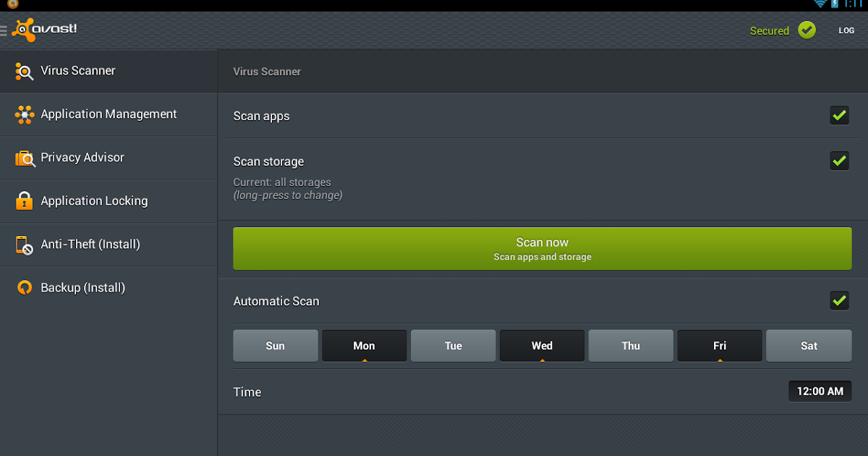This screenshot has height=456, width=868.
Task: Open Application Locking section
Action: click(109, 201)
